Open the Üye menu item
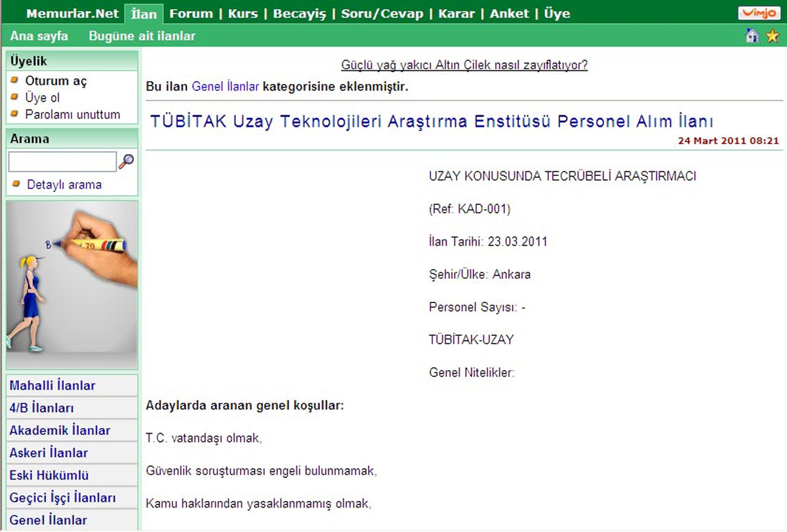This screenshot has width=787, height=532. click(x=557, y=14)
